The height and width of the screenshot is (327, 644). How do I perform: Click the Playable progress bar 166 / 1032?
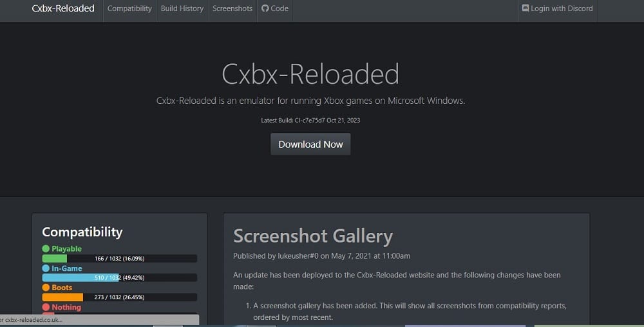click(120, 258)
